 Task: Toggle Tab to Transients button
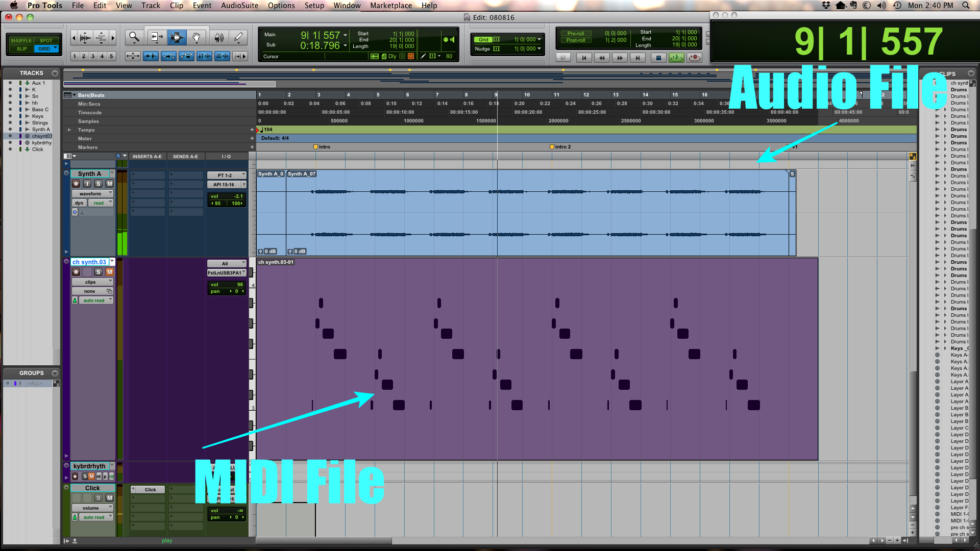151,56
